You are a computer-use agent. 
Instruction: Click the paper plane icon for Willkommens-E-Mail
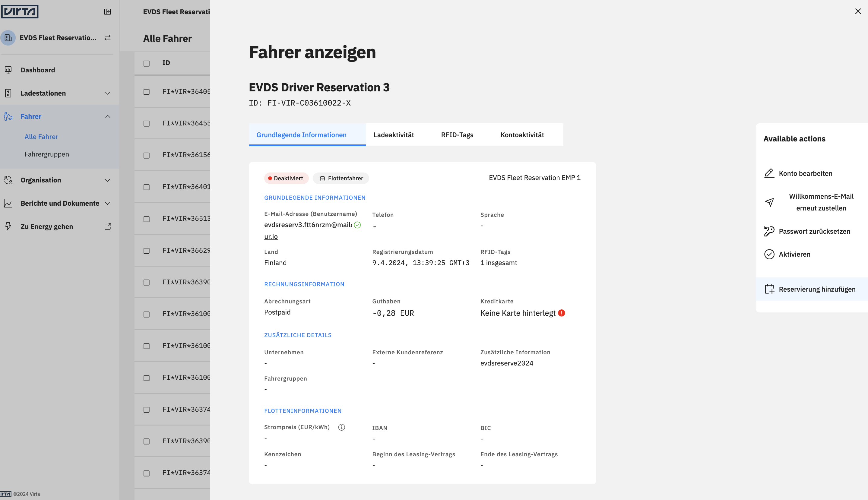[769, 202]
